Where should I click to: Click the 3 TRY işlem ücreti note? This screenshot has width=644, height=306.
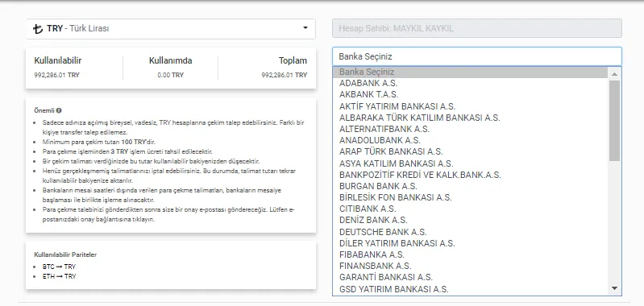click(127, 151)
